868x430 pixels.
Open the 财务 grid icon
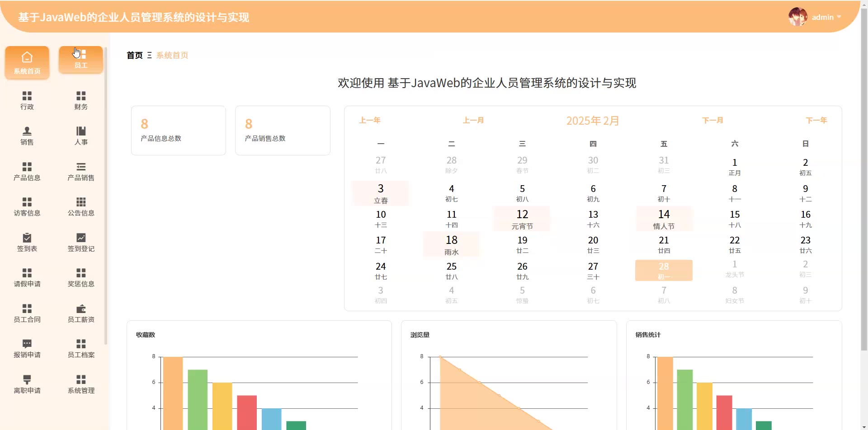(x=81, y=96)
